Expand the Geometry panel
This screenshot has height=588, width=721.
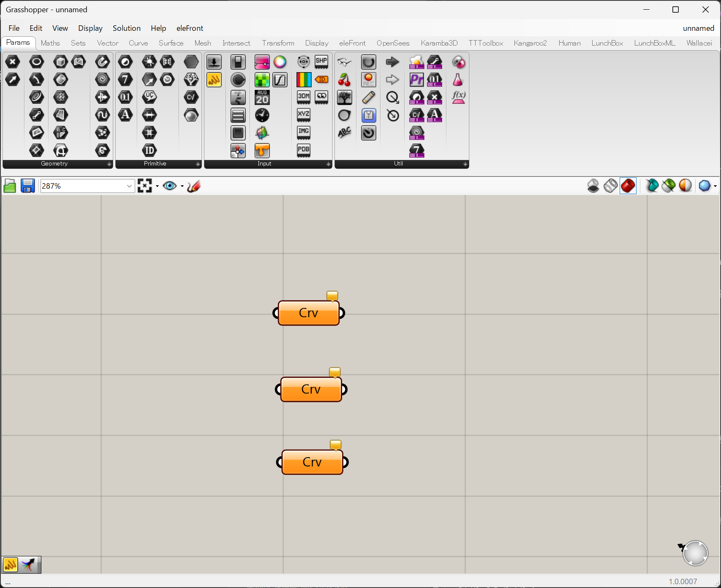(109, 164)
